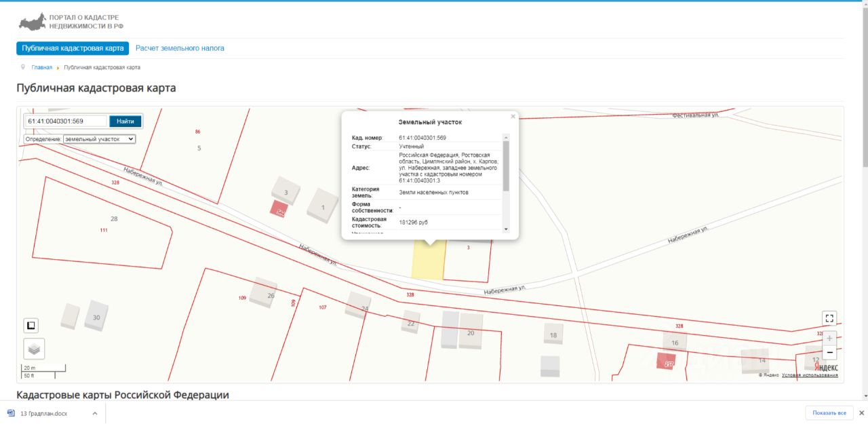Click the location pin icon in breadcrumbs
This screenshot has width=868, height=424.
point(23,67)
